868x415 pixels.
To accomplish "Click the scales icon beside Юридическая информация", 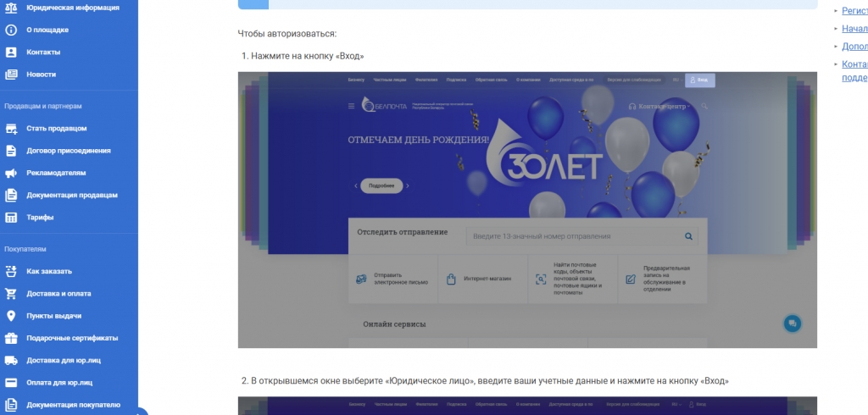I will [11, 8].
